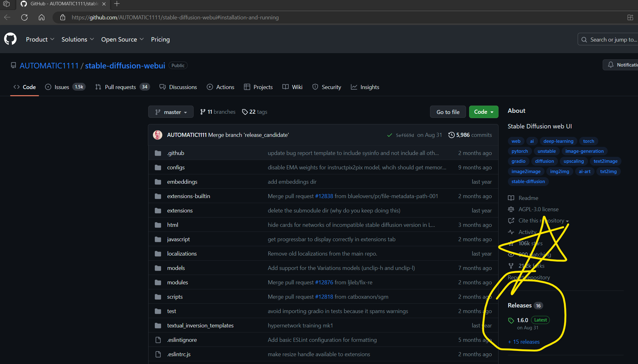The image size is (638, 364).
Task: Open the + 15 releases link
Action: [x=524, y=342]
